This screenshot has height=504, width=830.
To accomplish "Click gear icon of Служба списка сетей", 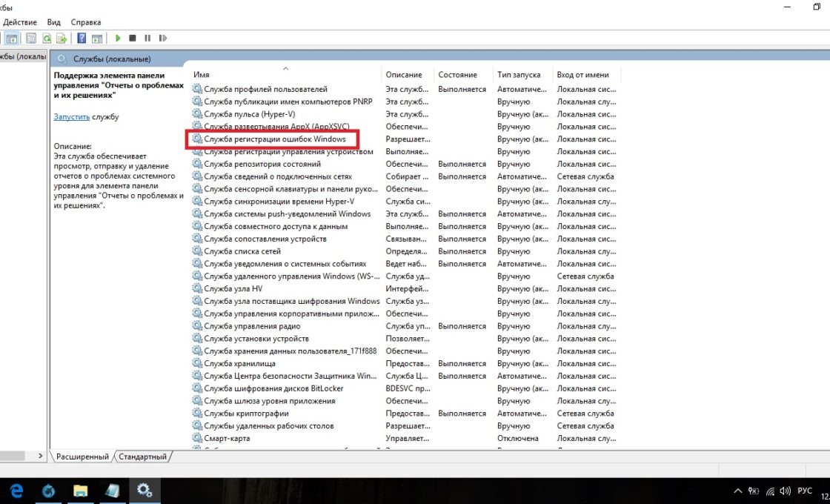I will click(x=197, y=251).
